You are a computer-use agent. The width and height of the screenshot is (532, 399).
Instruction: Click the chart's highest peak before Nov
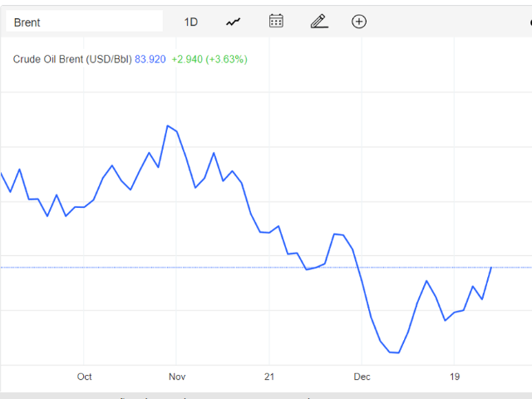(x=168, y=126)
